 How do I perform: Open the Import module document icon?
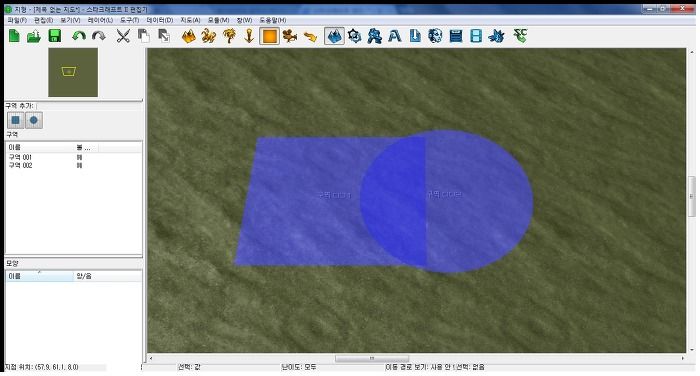click(415, 36)
